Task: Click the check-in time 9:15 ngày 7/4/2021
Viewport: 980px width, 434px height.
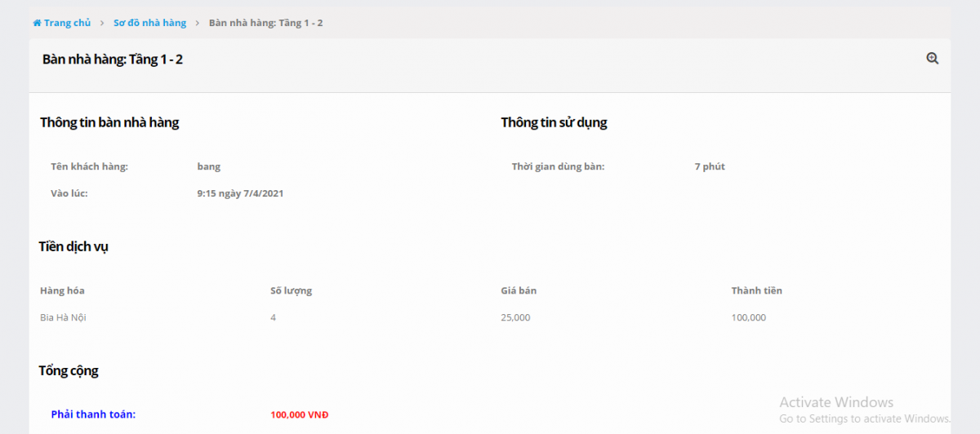Action: pyautogui.click(x=240, y=193)
